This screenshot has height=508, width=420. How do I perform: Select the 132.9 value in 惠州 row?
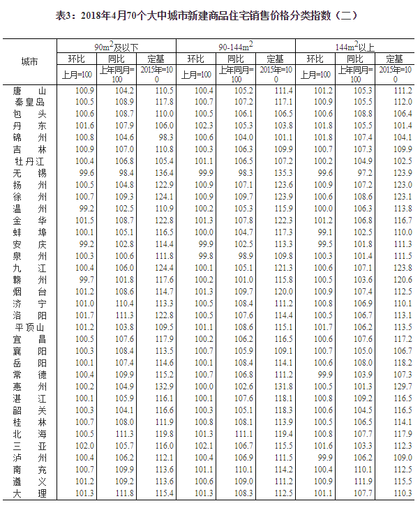point(163,386)
